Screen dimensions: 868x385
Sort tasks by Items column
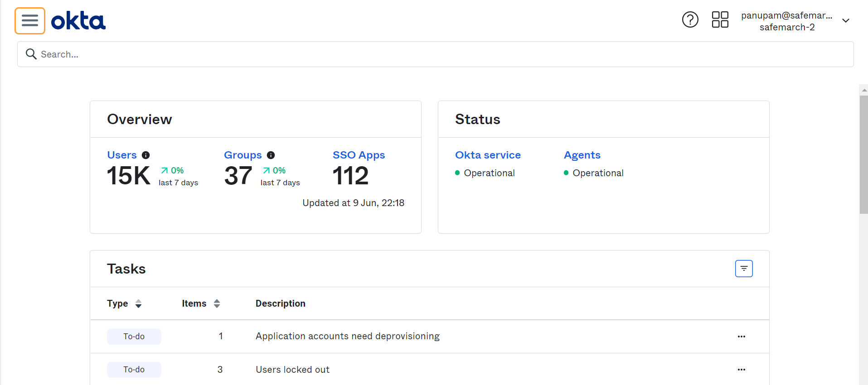(217, 304)
